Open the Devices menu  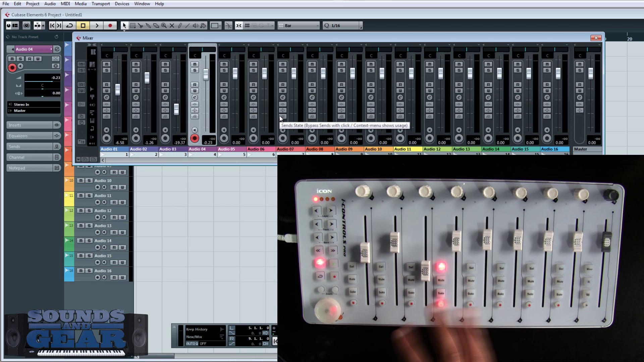(122, 4)
